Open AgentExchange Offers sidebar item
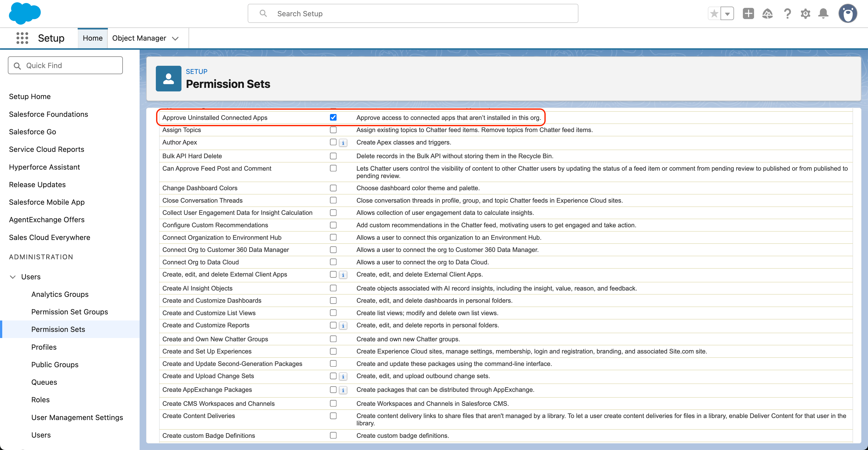This screenshot has width=868, height=450. [47, 220]
